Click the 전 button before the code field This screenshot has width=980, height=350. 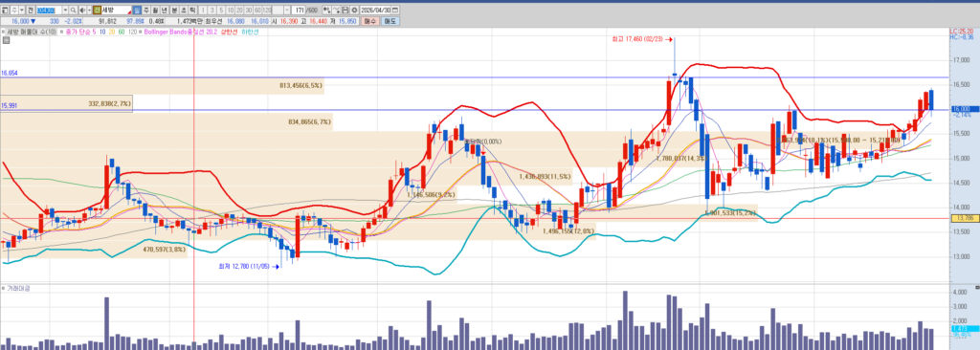coord(31,11)
